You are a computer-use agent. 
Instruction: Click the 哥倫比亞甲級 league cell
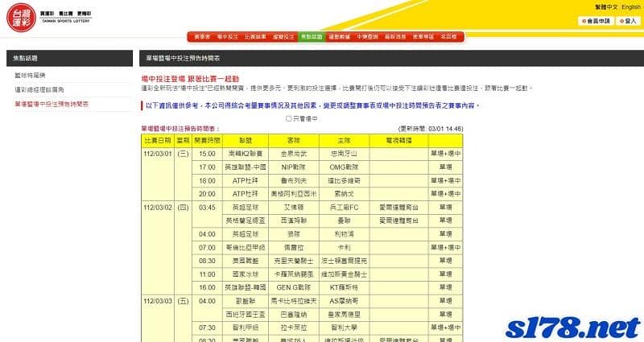[246, 248]
